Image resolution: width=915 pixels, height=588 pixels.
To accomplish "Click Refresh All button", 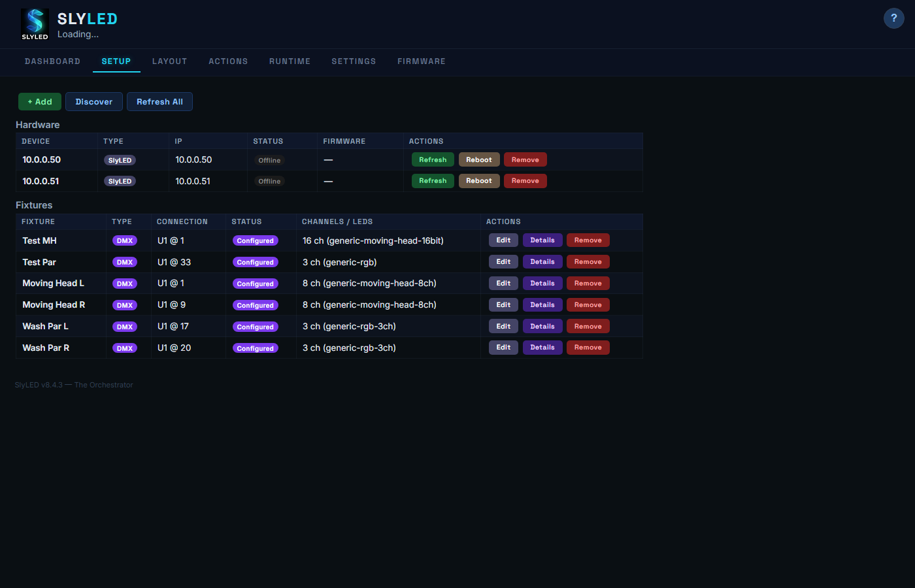I will [159, 102].
